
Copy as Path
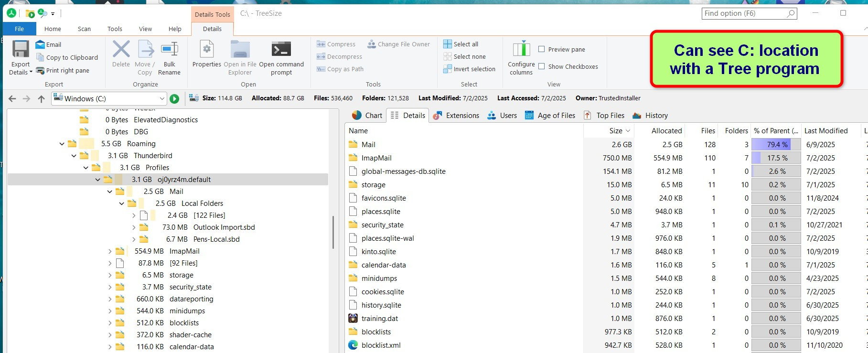340,69
